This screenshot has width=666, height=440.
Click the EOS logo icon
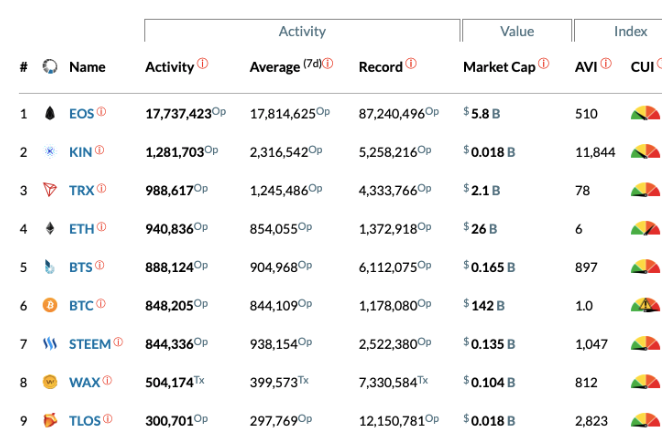click(x=50, y=113)
